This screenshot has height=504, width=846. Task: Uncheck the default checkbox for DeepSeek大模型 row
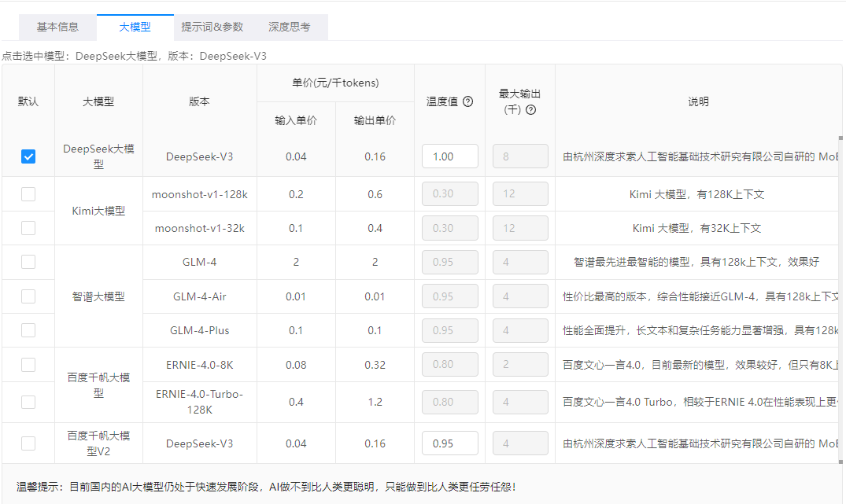(28, 156)
